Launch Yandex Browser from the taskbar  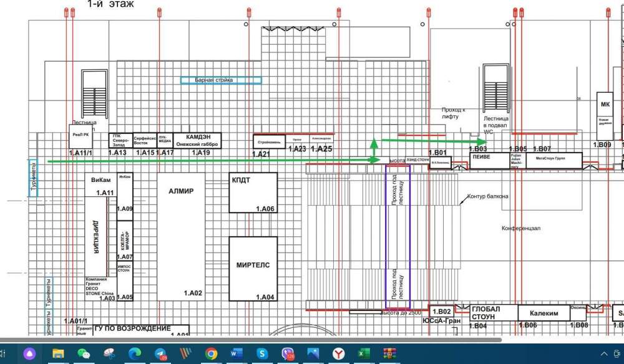[338, 353]
